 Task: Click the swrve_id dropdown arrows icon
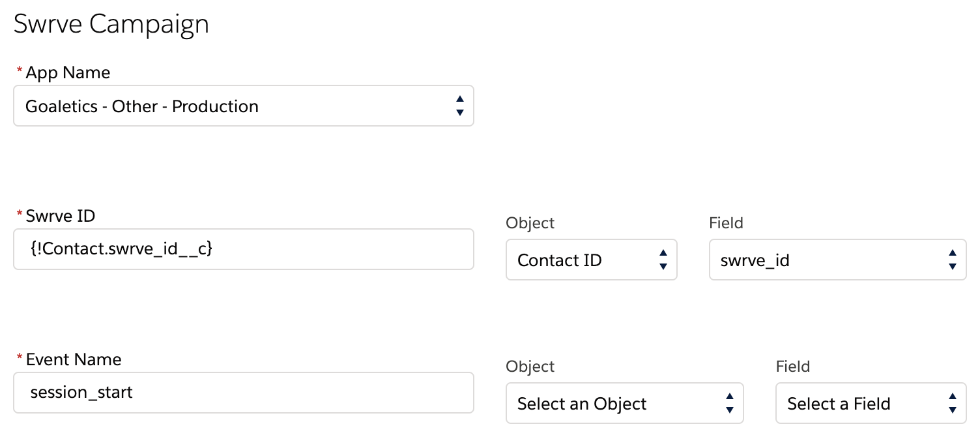953,260
